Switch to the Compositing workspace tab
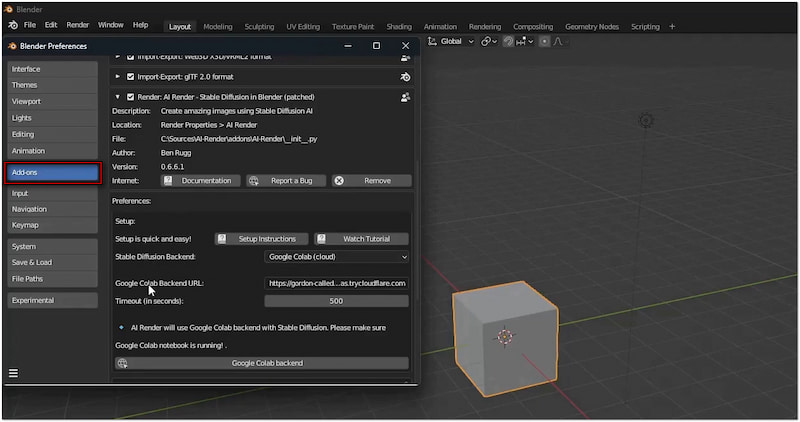 533,27
